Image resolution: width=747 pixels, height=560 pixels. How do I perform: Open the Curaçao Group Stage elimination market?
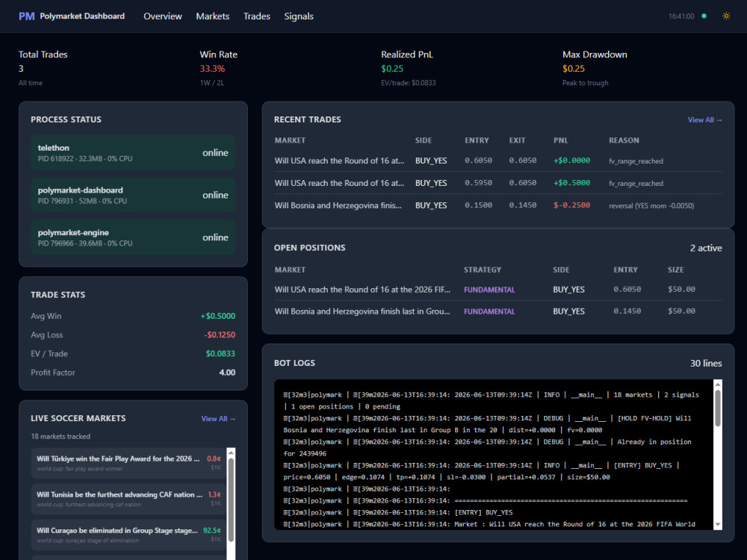pos(128,535)
